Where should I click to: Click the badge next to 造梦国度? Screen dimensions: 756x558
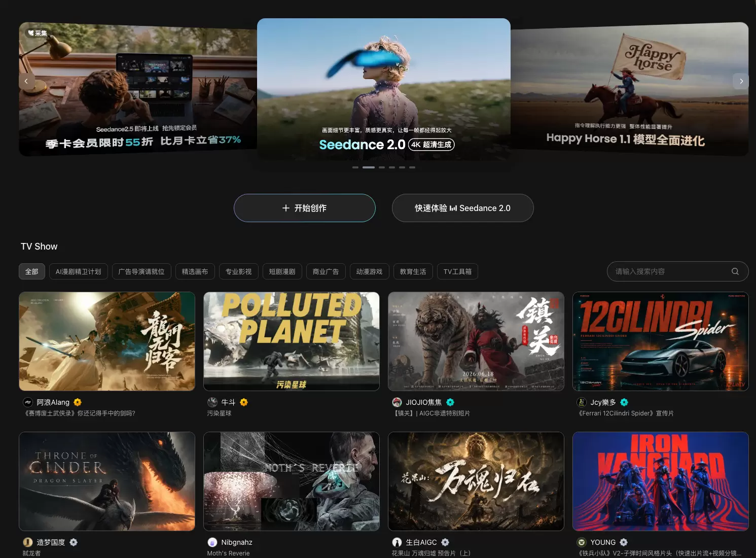pyautogui.click(x=74, y=542)
